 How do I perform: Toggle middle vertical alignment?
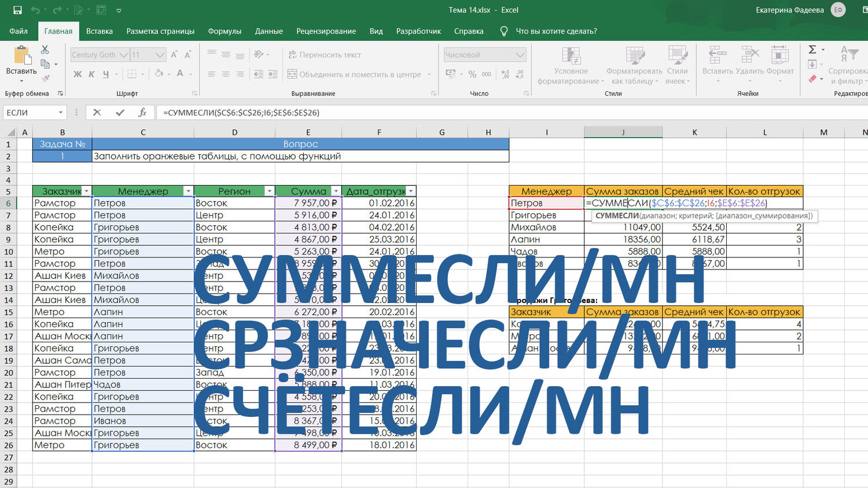click(226, 55)
